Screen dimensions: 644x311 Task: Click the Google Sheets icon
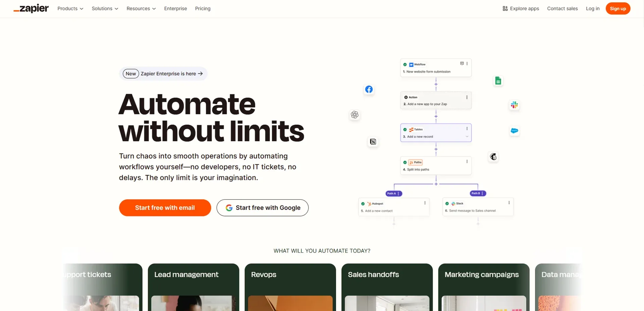point(498,81)
